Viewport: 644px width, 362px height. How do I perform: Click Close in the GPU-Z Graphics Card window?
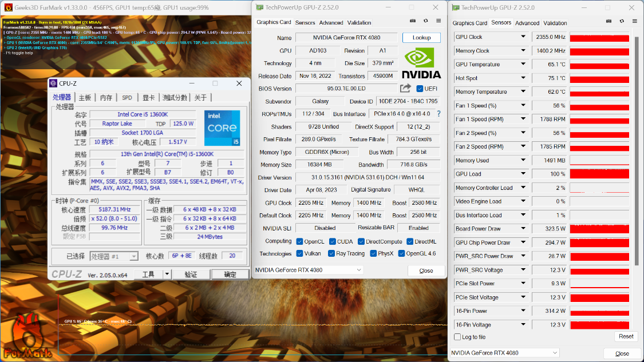(x=426, y=270)
